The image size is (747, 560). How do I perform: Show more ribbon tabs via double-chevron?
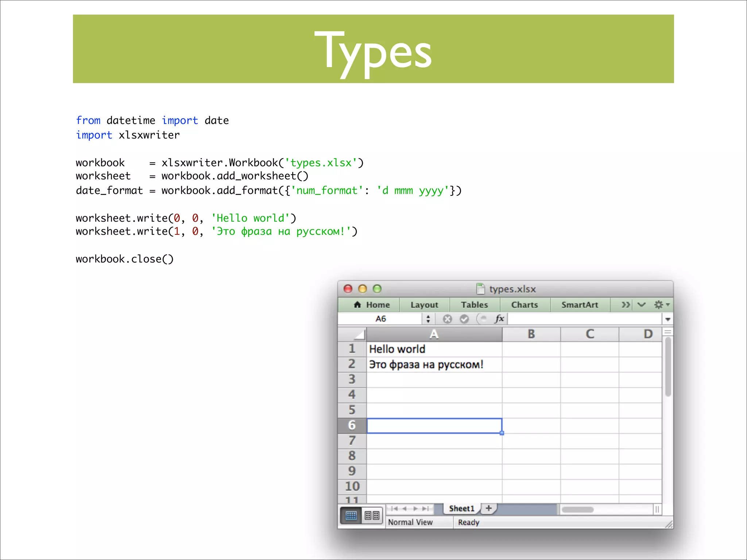[x=625, y=305]
